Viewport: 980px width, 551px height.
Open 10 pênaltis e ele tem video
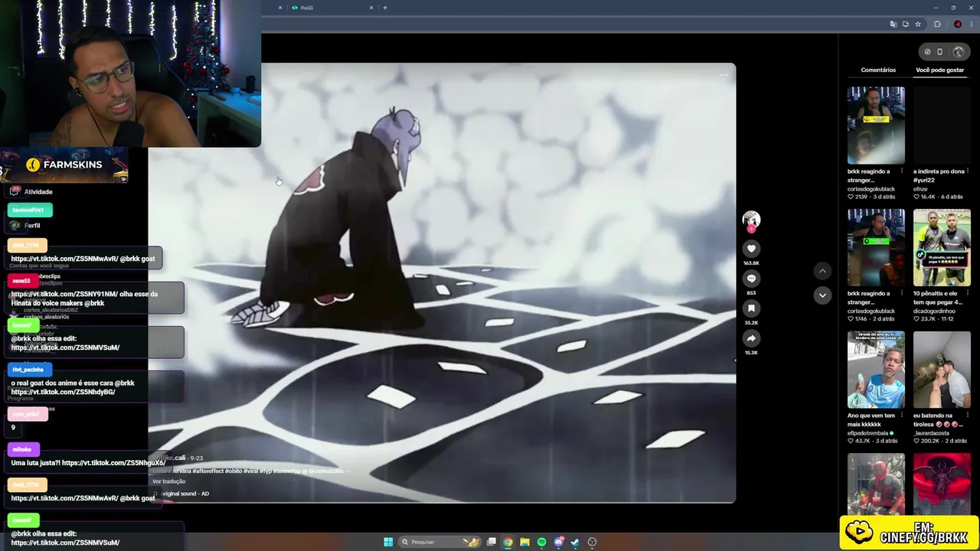tap(942, 247)
